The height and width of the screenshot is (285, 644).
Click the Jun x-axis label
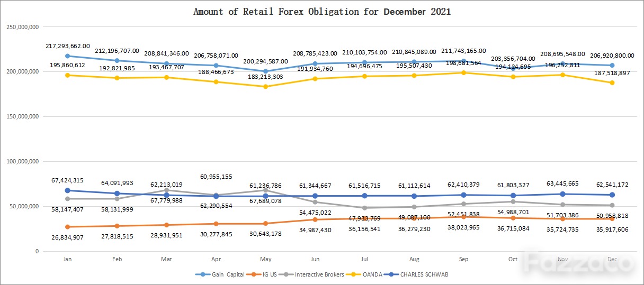click(x=316, y=259)
